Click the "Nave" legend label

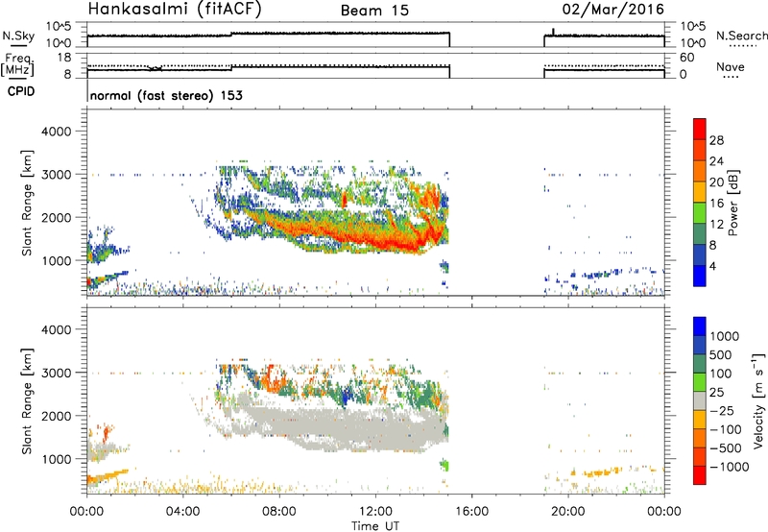[730, 66]
